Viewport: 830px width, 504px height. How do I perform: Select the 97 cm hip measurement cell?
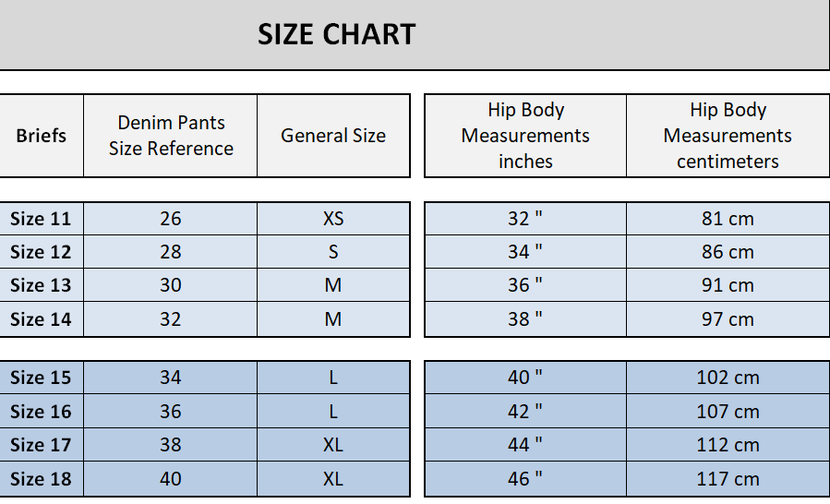(728, 319)
